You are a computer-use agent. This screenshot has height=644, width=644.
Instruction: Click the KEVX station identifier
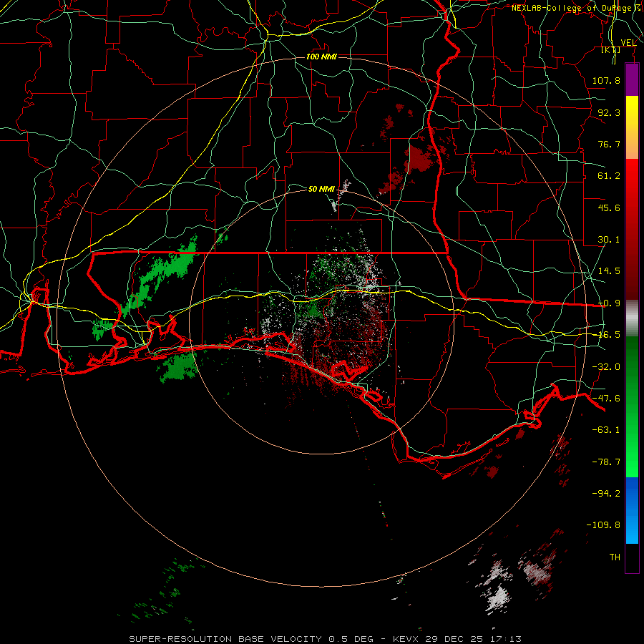tap(406, 639)
